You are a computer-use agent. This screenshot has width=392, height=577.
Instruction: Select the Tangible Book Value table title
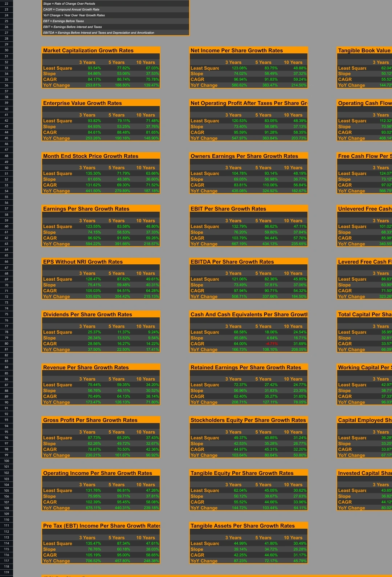364,50
